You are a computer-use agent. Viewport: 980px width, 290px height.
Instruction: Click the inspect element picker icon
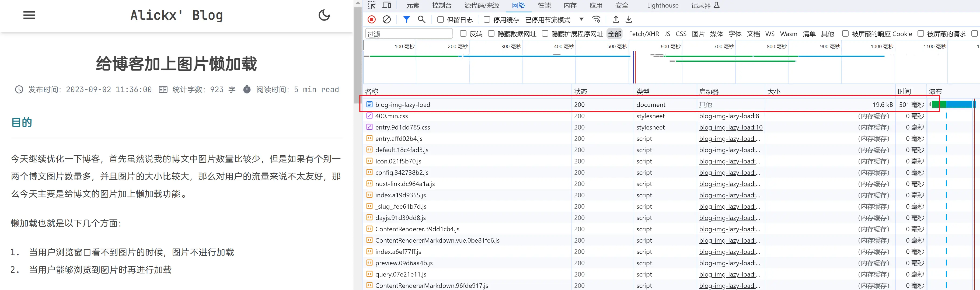coord(372,5)
